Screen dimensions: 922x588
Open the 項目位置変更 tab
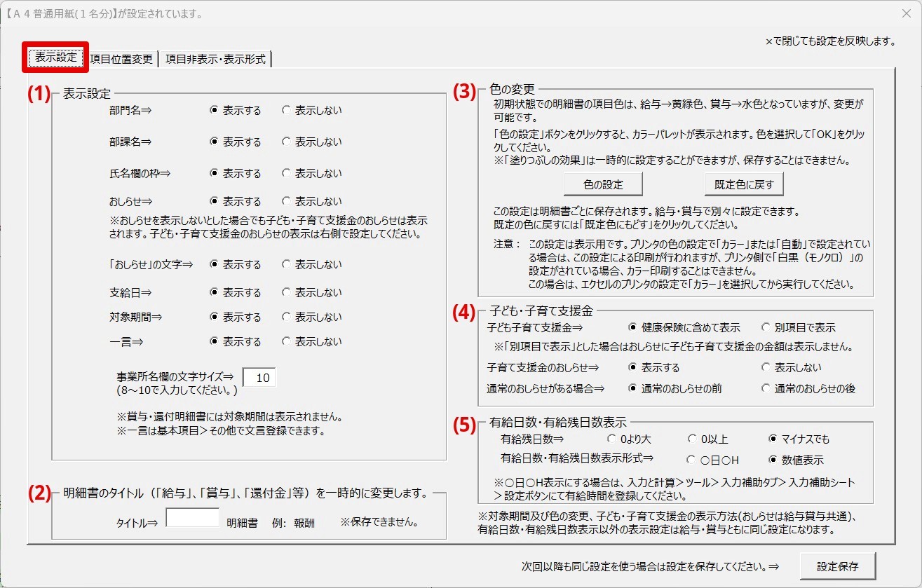click(122, 60)
